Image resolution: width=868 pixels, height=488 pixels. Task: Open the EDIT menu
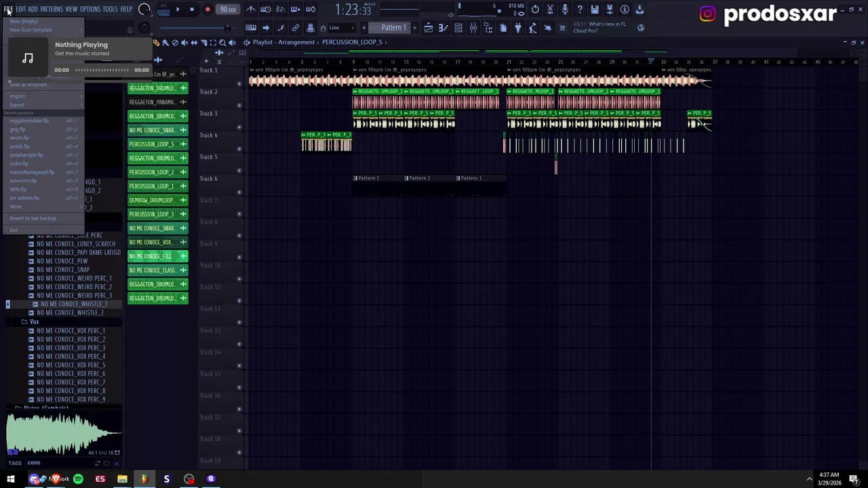21,9
